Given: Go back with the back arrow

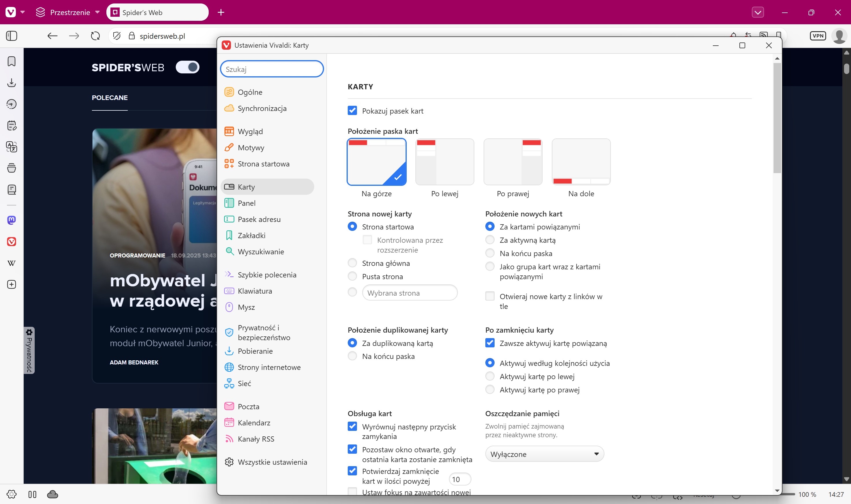Looking at the screenshot, I should (x=52, y=36).
